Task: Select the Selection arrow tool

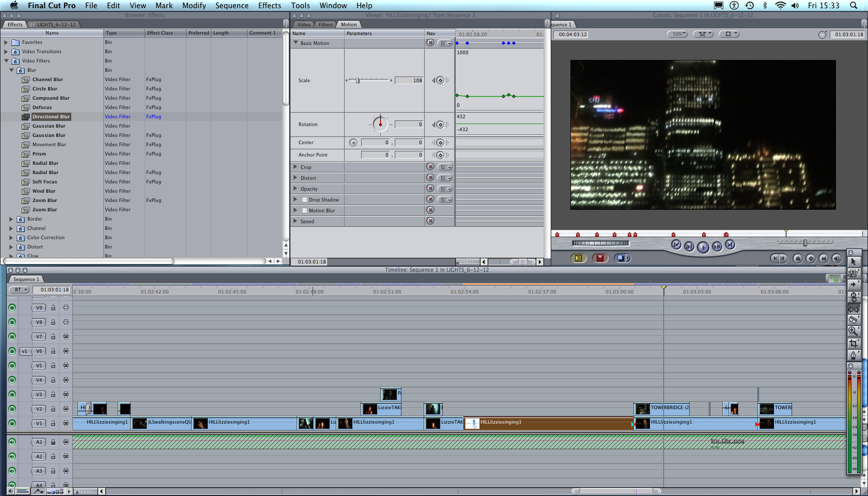Action: (853, 262)
